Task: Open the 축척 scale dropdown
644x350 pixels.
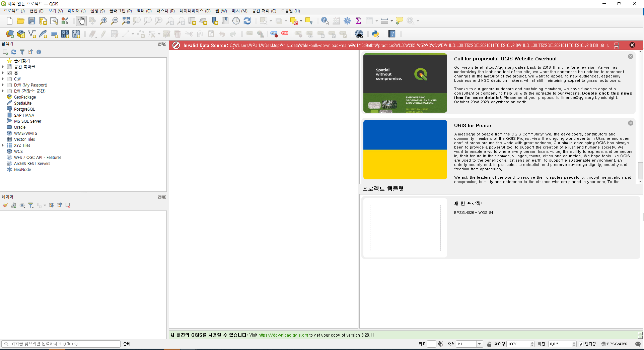Action: pos(479,344)
